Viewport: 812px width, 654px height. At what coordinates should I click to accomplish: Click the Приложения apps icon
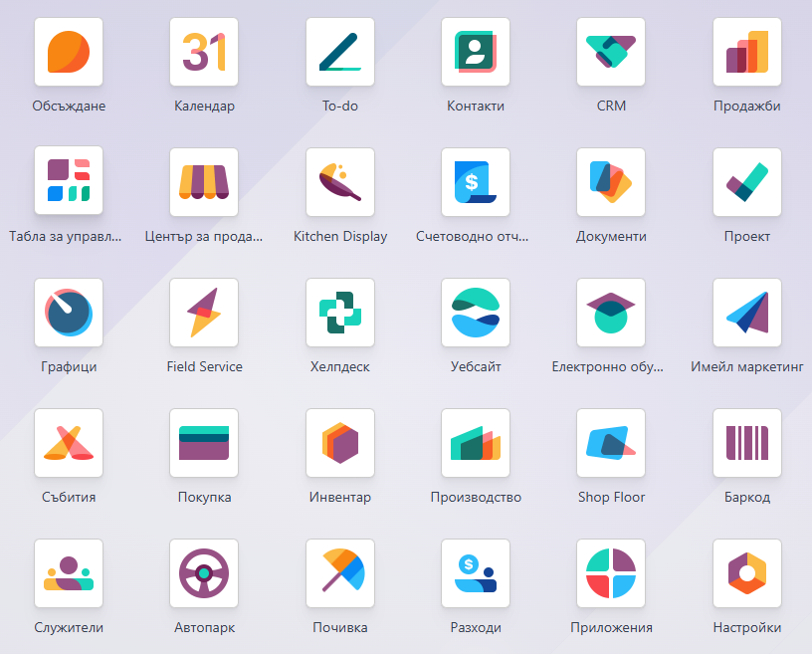click(611, 573)
